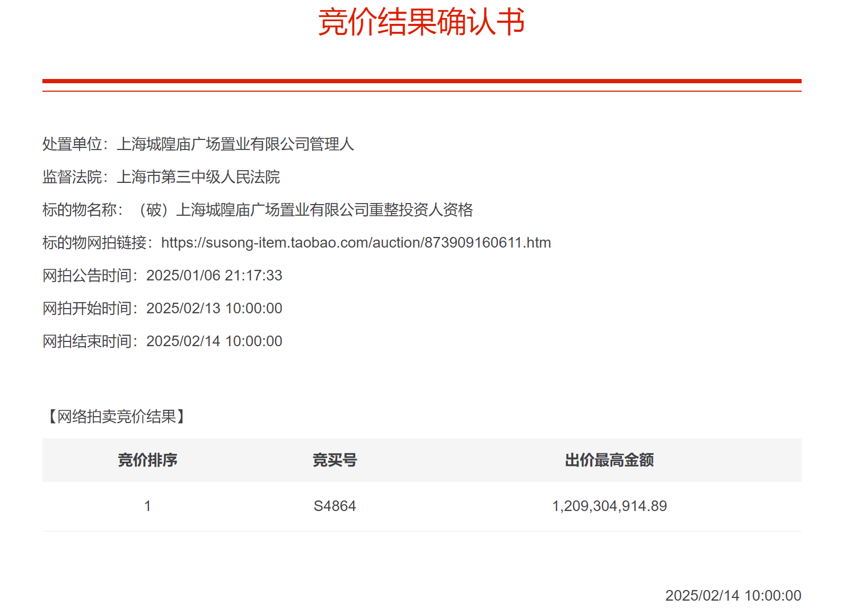The height and width of the screenshot is (616, 843).
Task: Click 网拍公告时间 2025/01/06 21:17:33
Action: tap(162, 276)
